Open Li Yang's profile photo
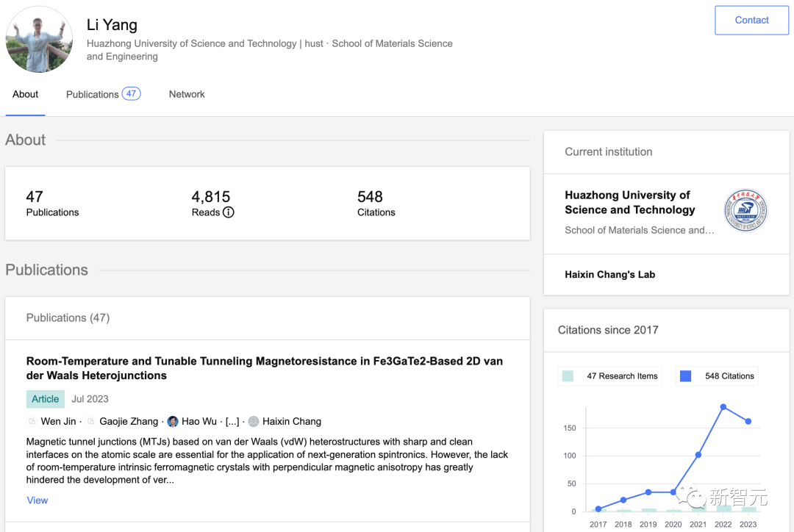The image size is (794, 532). click(39, 40)
